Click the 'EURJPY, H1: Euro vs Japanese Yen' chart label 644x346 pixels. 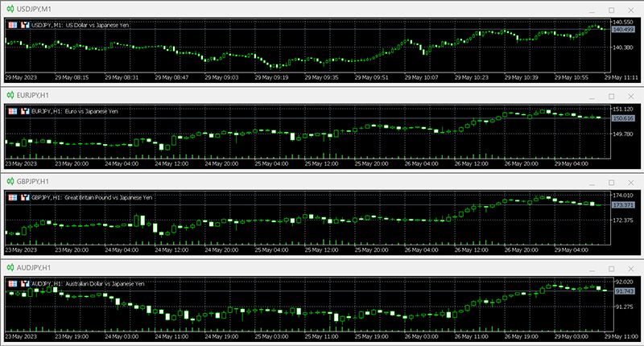(75, 111)
